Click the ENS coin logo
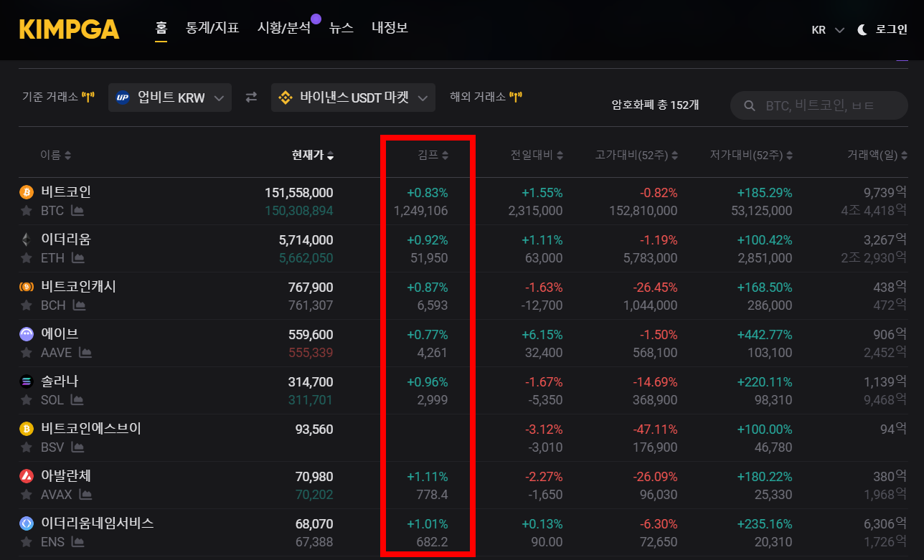Viewport: 924px width, 560px height. coord(27,523)
